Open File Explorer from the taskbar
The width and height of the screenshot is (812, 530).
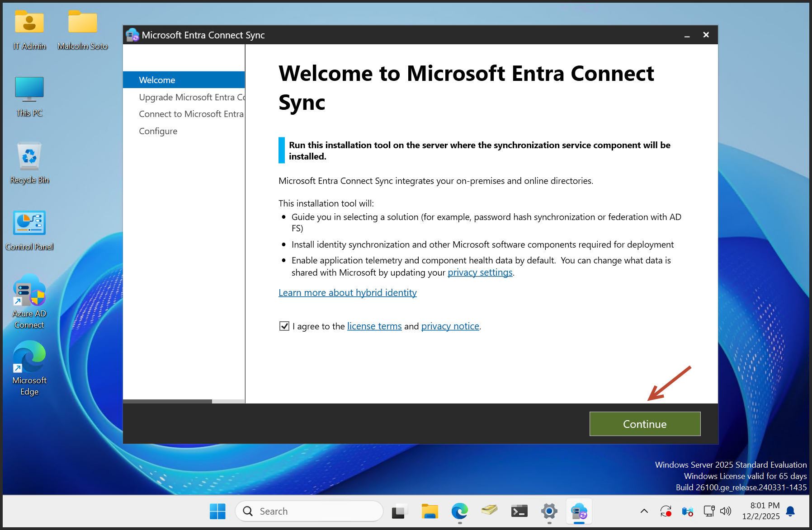(430, 511)
